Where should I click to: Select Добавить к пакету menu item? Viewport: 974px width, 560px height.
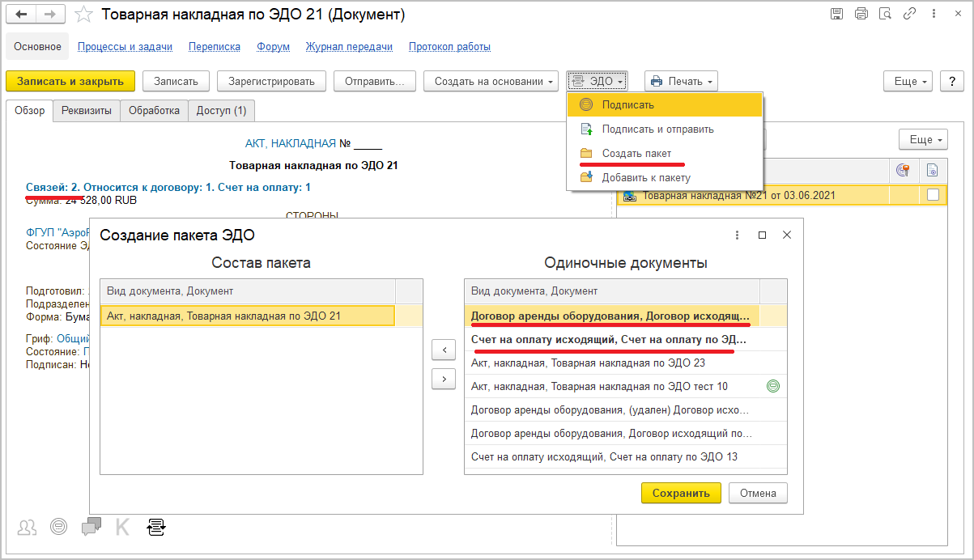(646, 177)
